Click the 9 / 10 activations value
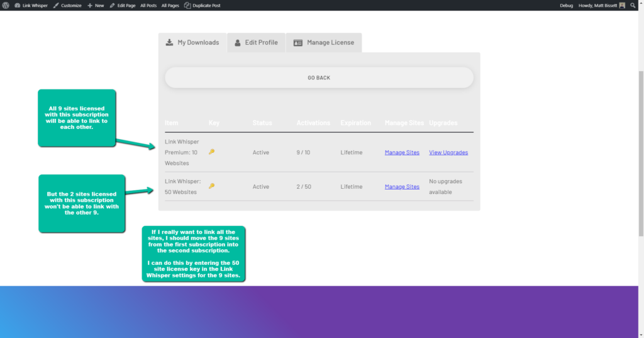The image size is (644, 338). (304, 152)
